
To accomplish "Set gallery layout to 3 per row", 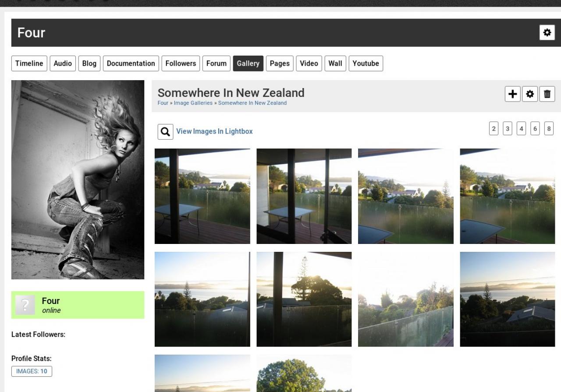I will [508, 128].
